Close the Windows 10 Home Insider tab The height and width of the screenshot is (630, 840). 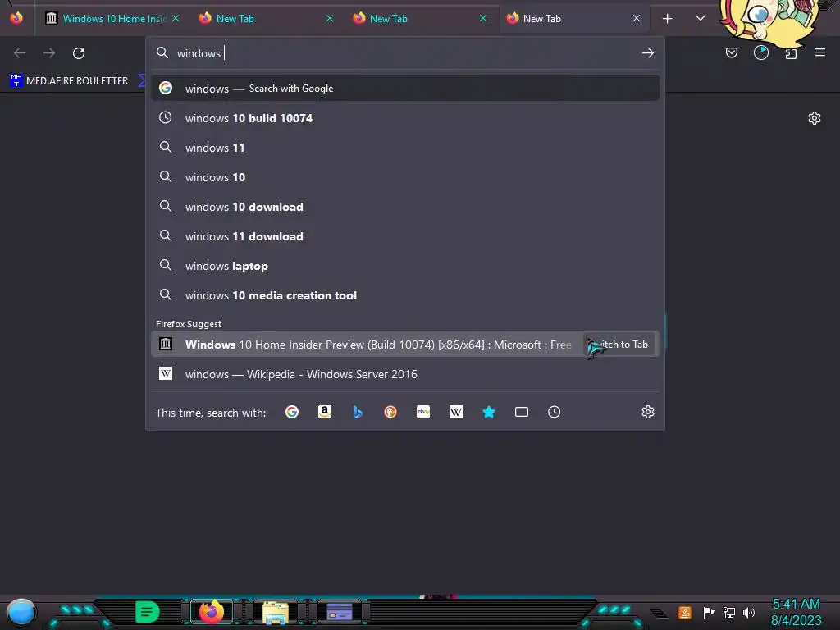[x=176, y=18]
